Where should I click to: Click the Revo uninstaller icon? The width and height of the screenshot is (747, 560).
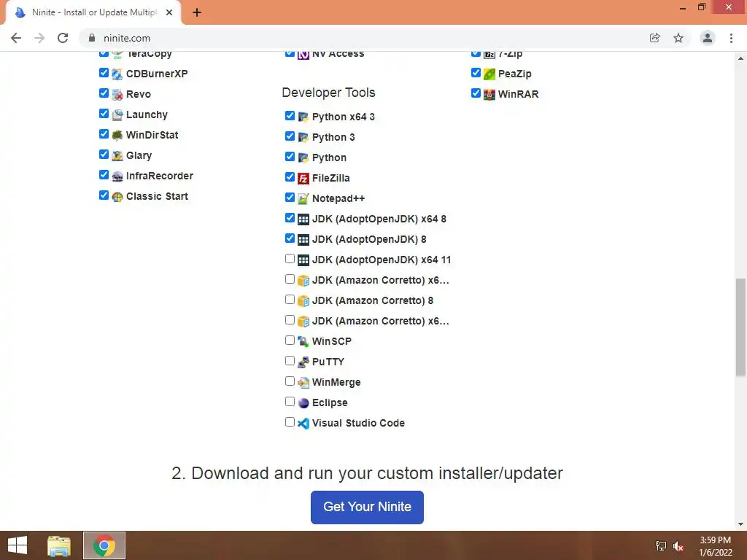pos(117,95)
